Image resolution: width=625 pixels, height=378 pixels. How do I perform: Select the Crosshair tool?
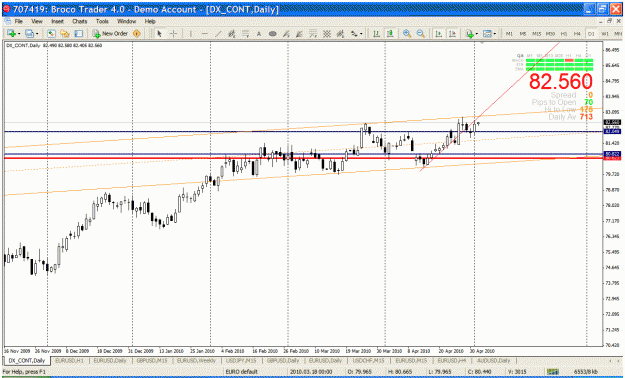pos(173,34)
